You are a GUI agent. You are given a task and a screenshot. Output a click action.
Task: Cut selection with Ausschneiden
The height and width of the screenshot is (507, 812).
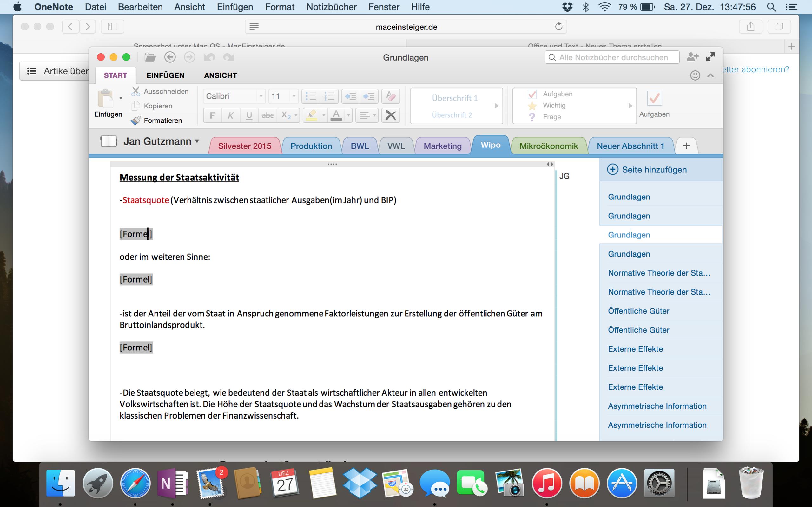160,92
